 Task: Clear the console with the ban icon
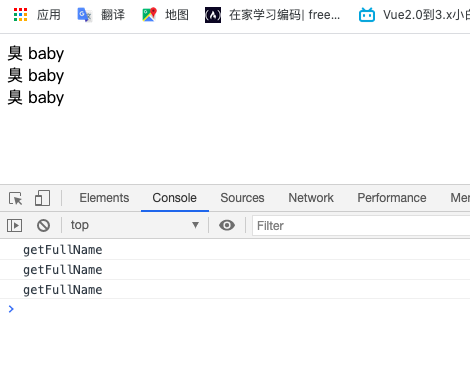pos(43,226)
